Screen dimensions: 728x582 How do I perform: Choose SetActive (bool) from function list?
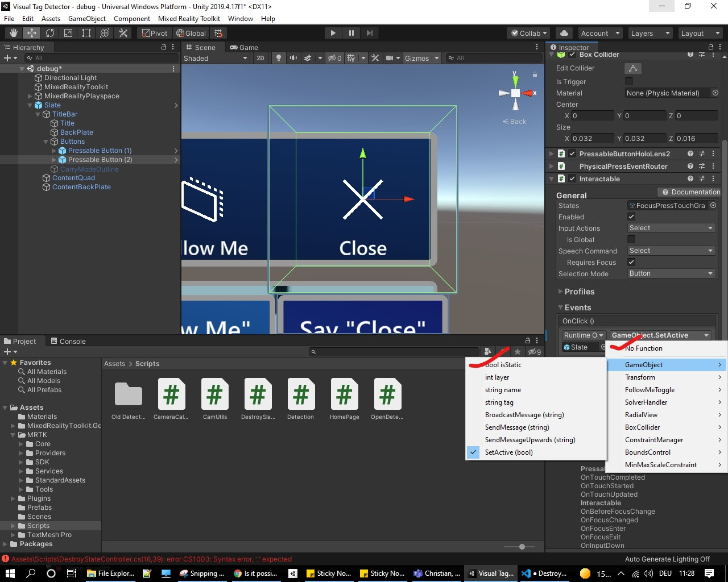point(508,452)
